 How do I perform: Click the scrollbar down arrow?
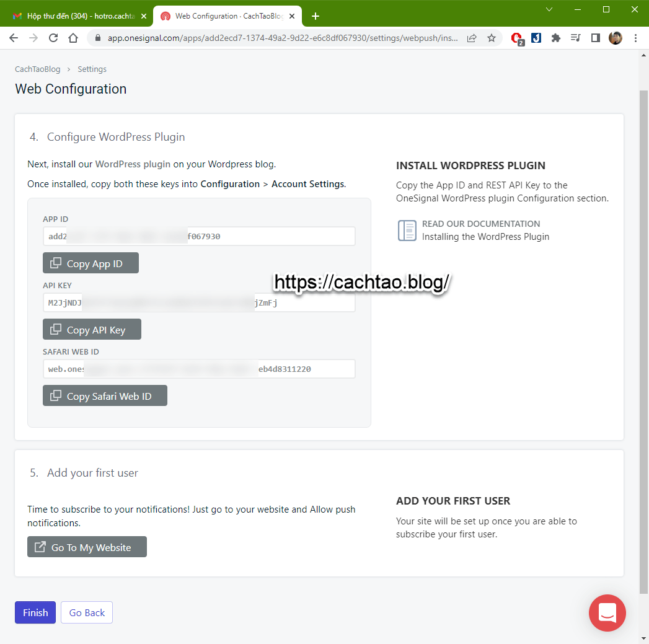pyautogui.click(x=643, y=638)
